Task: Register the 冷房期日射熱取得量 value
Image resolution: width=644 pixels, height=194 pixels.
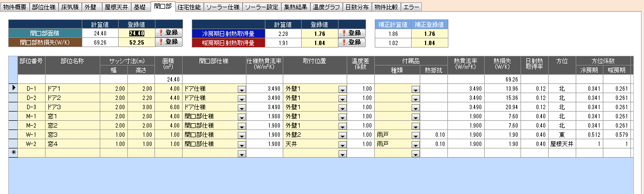Action: click(x=352, y=33)
